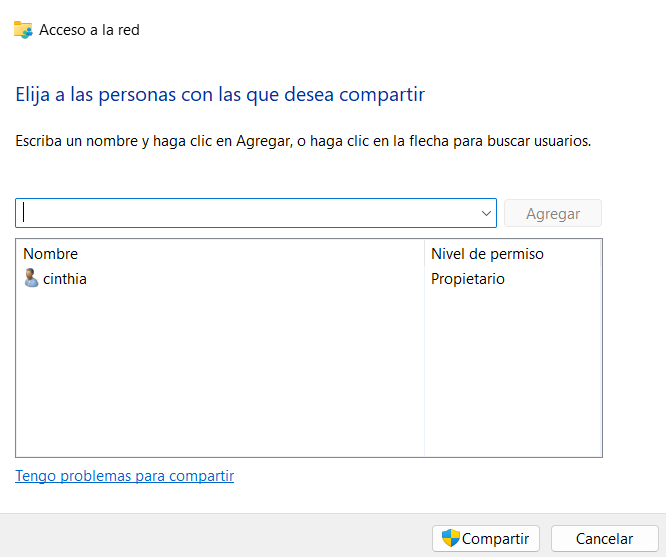Click the Acceso a la red title

point(89,30)
